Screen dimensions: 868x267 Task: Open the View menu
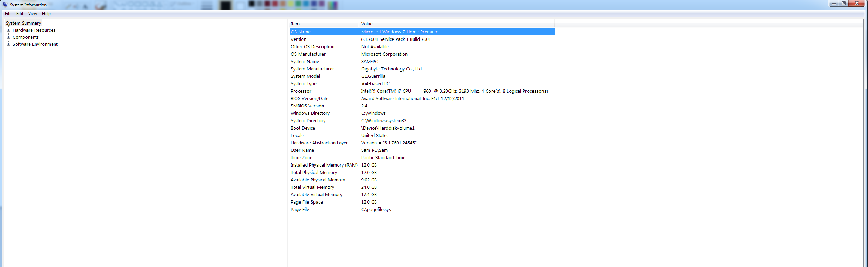(x=32, y=14)
